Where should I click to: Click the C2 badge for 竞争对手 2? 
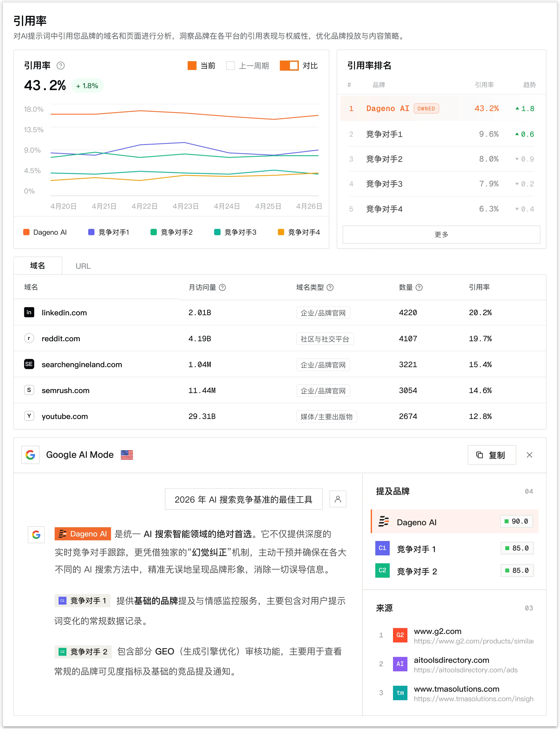382,570
